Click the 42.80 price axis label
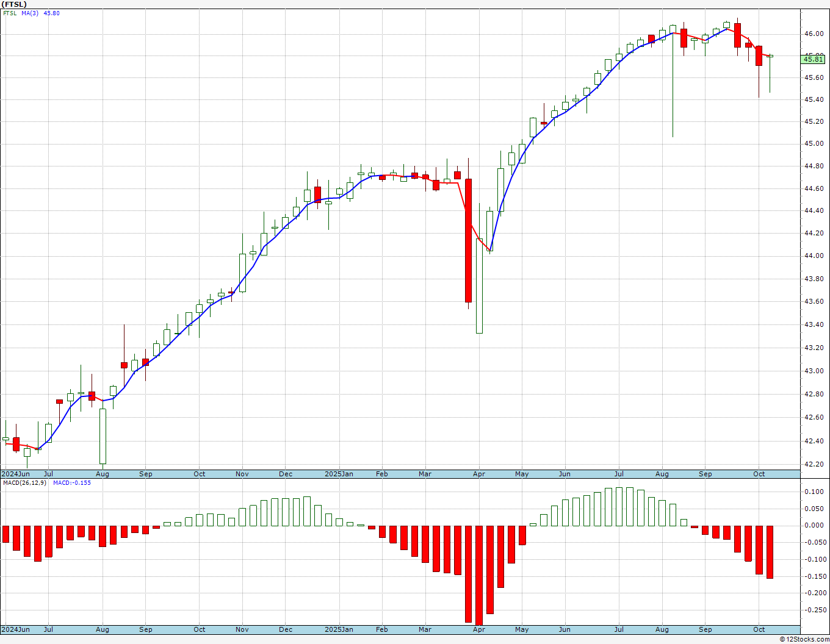The image size is (830, 644). point(813,394)
